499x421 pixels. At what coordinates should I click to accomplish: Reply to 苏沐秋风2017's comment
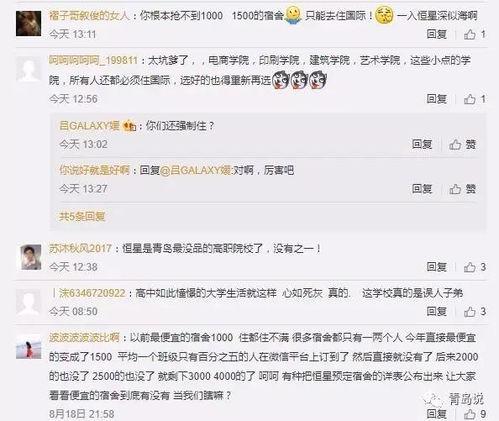coord(436,267)
